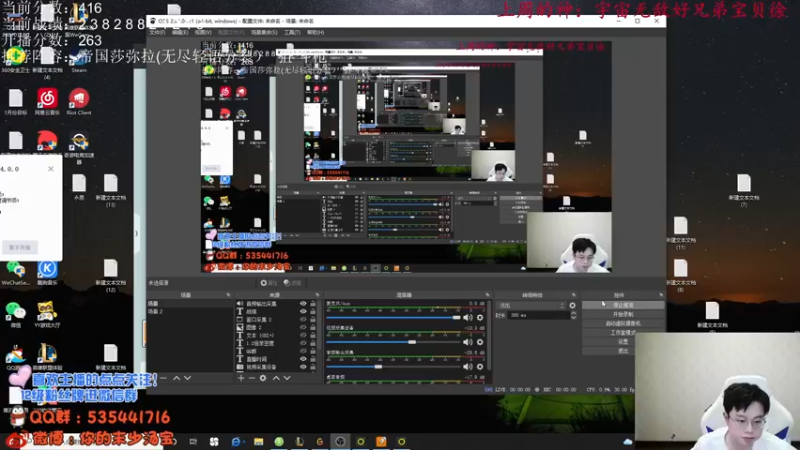The image size is (800, 450).
Task: Toggle visibility of QQ群 text source
Action: click(x=303, y=351)
